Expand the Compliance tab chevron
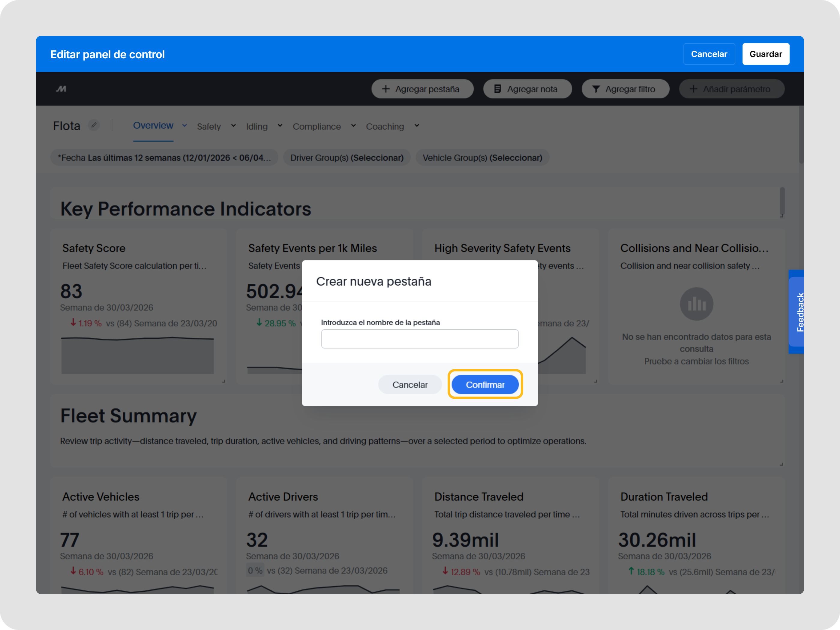This screenshot has height=630, width=840. (353, 125)
